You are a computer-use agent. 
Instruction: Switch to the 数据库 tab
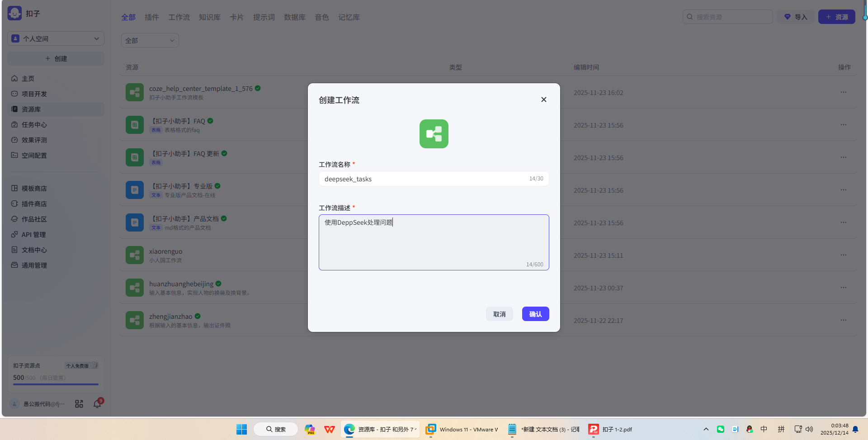coord(294,17)
